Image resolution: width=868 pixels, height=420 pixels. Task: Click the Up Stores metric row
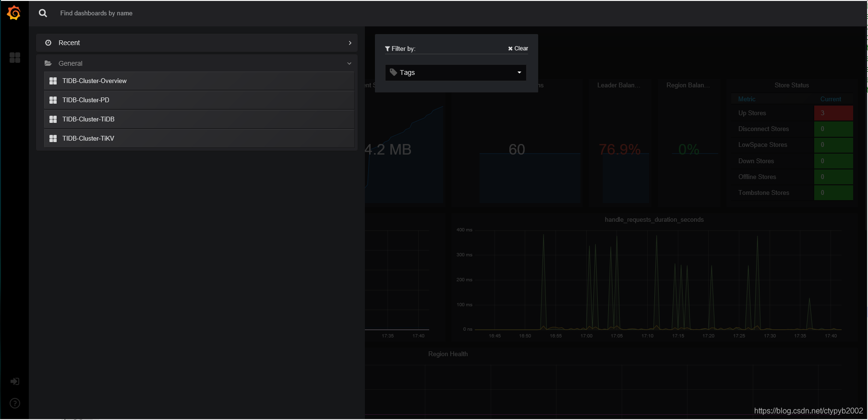coord(792,113)
